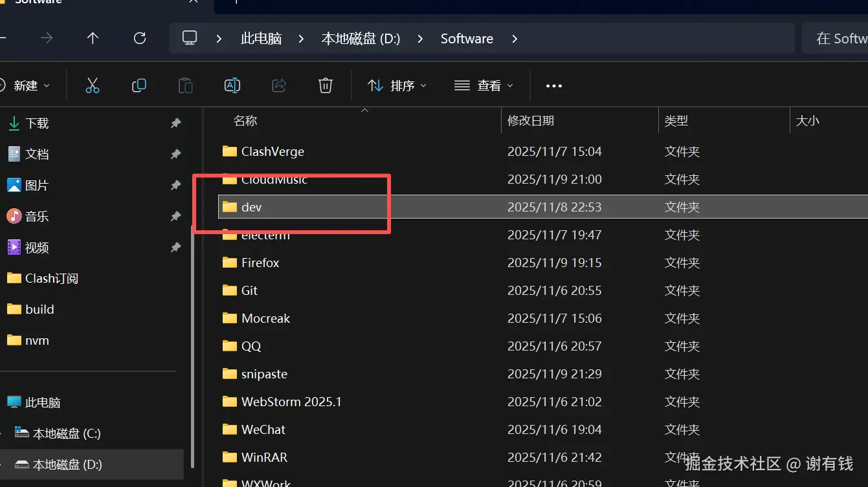This screenshot has width=868, height=487.
Task: Unpin 下载 using its pin icon
Action: point(175,123)
